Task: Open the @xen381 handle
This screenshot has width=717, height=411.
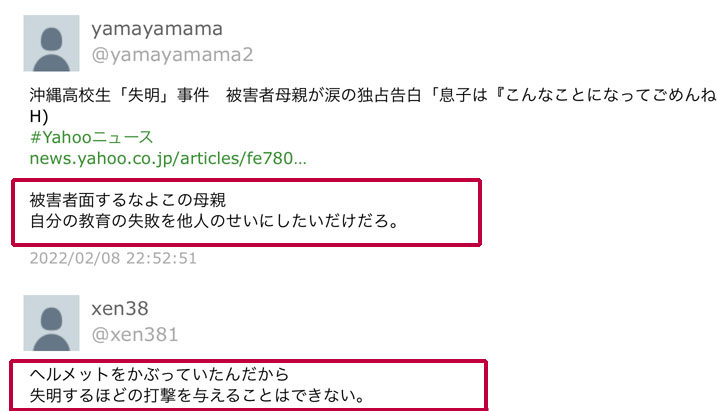Action: [134, 335]
